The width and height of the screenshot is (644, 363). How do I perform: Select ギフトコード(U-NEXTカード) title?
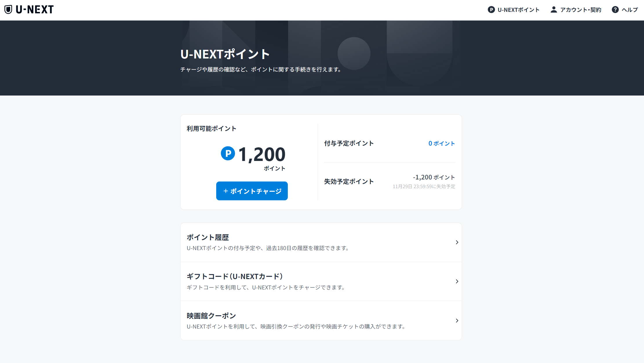[x=234, y=276]
